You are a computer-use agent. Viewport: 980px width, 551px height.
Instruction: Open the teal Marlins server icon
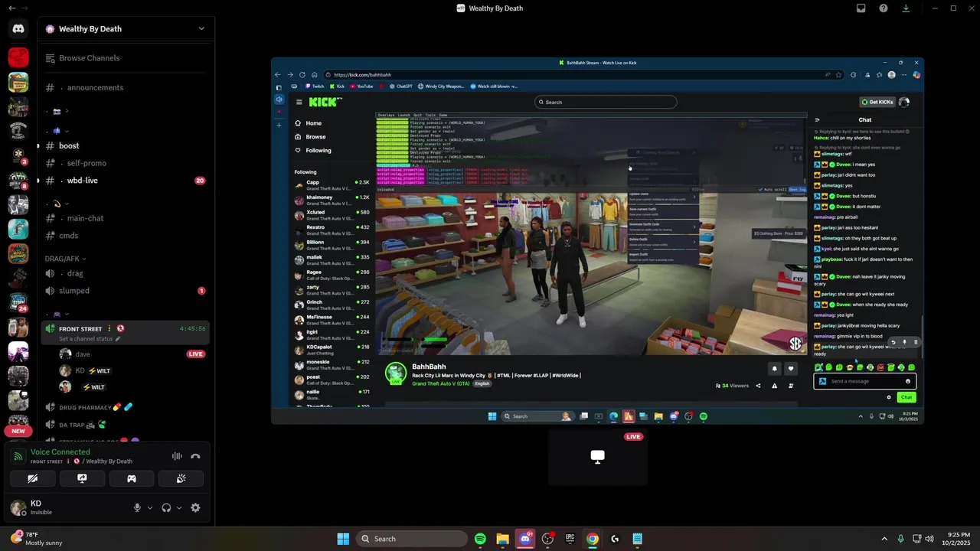point(18,229)
